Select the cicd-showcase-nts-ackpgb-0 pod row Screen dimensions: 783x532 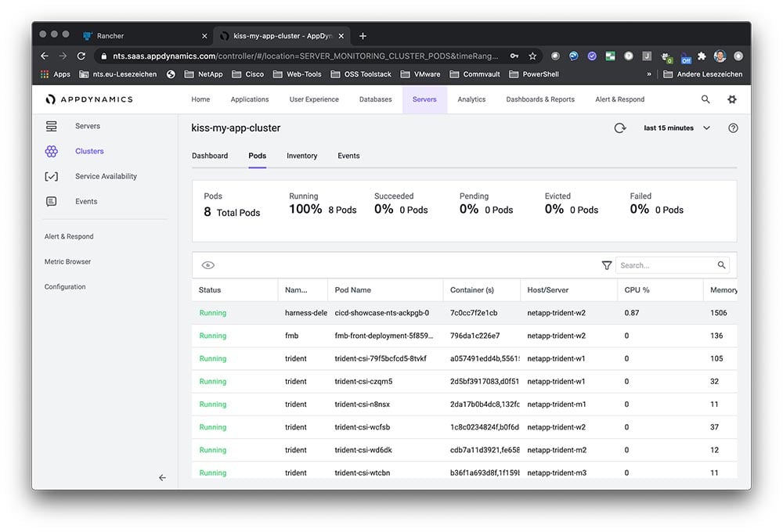381,313
